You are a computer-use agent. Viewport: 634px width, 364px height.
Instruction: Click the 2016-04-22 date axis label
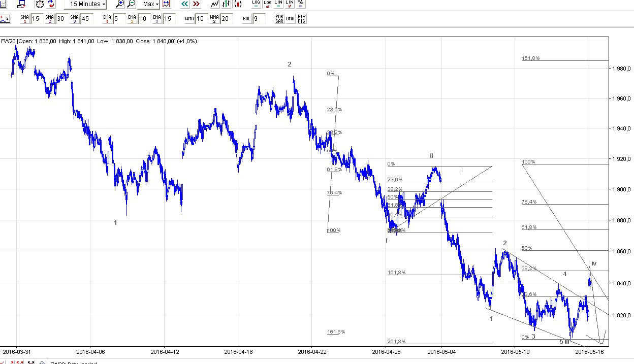click(x=311, y=351)
